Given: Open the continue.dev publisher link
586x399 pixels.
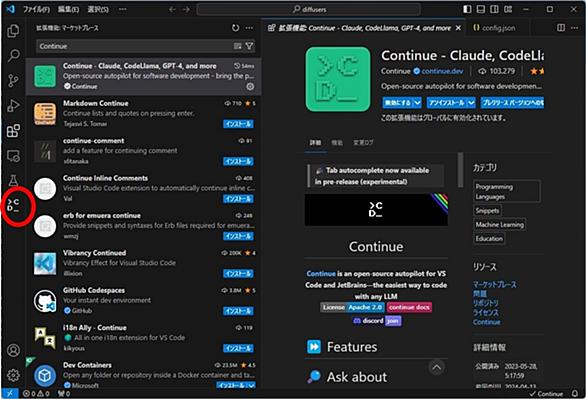Looking at the screenshot, I should [442, 71].
